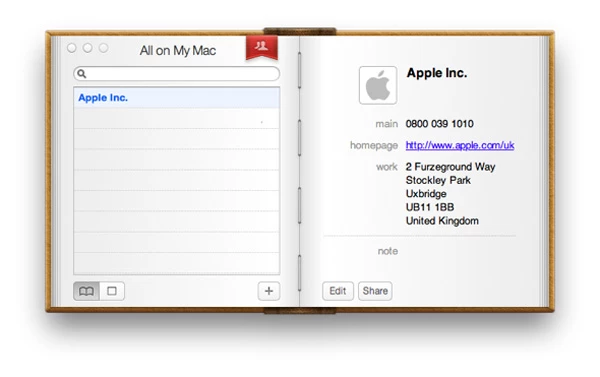Click the magnifying glass search icon
This screenshot has height=377, width=600.
[x=82, y=73]
